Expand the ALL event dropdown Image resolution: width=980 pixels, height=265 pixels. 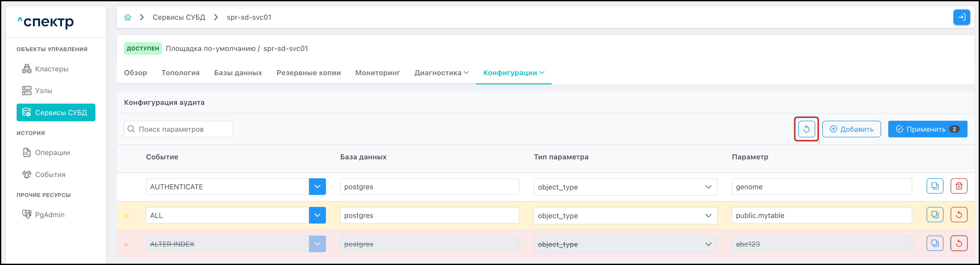pos(317,215)
